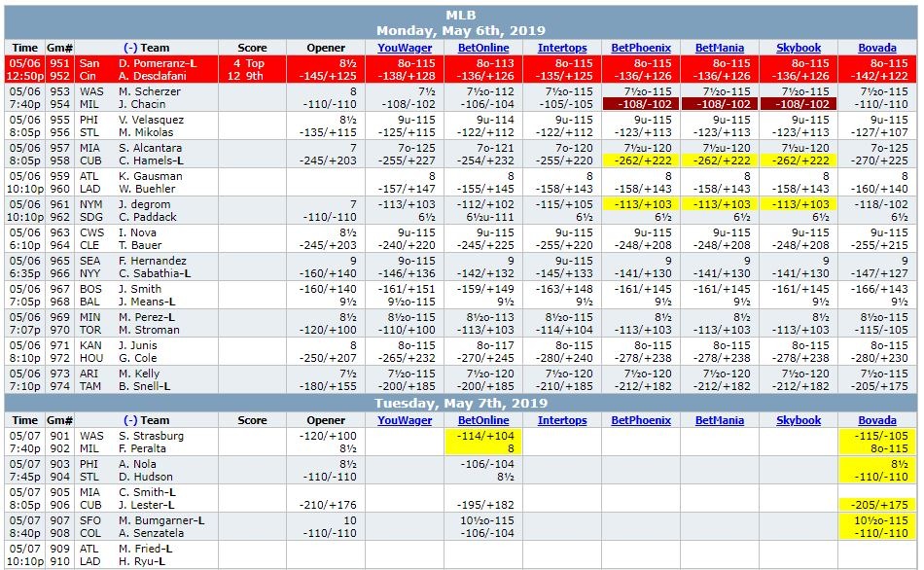The height and width of the screenshot is (570, 924).
Task: Select pitcher 'S. Alcantara'
Action: [x=150, y=148]
